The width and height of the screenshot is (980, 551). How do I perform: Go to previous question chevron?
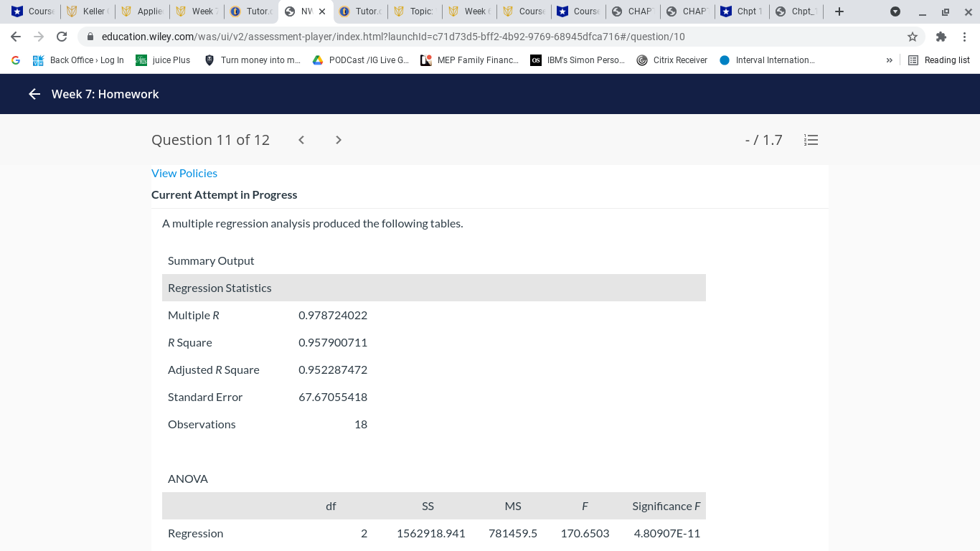(x=301, y=140)
